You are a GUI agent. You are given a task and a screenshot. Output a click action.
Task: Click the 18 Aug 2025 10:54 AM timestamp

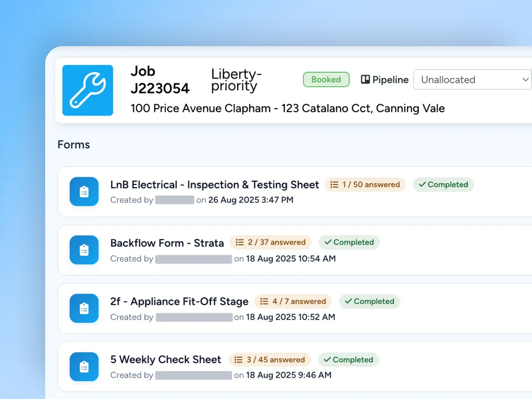[291, 258]
